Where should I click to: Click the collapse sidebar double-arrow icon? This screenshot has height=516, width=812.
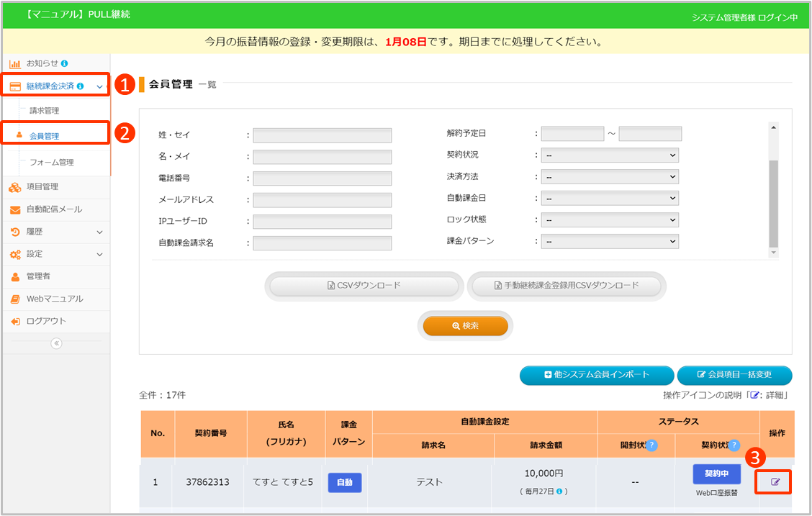(x=56, y=343)
